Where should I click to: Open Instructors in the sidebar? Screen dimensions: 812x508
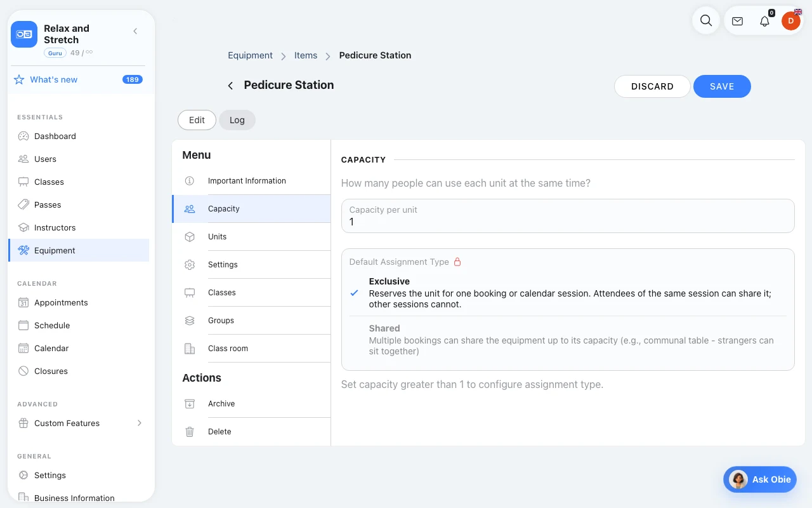79,227
